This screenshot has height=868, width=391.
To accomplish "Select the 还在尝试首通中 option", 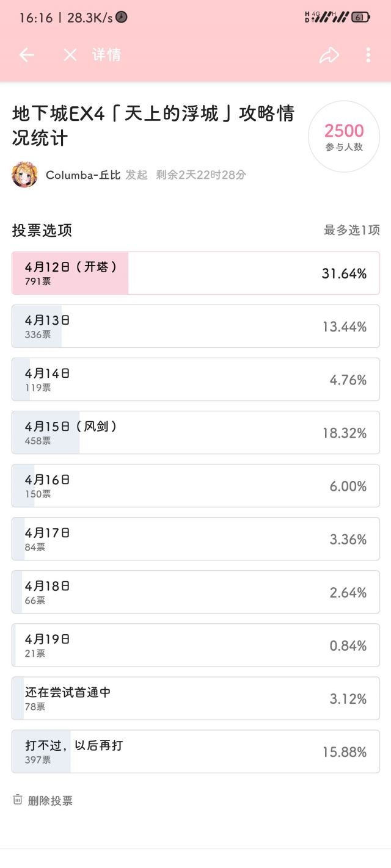I will pyautogui.click(x=195, y=698).
